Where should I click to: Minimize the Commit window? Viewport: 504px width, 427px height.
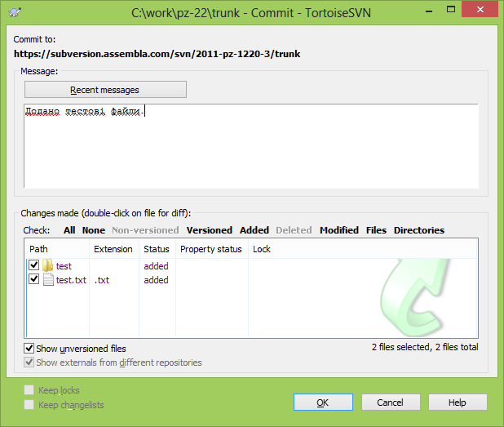click(429, 11)
